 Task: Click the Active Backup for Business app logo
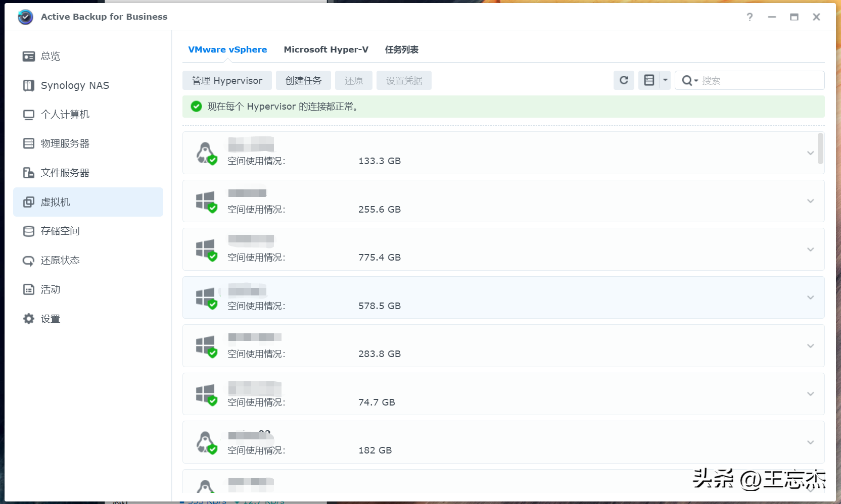pyautogui.click(x=25, y=17)
